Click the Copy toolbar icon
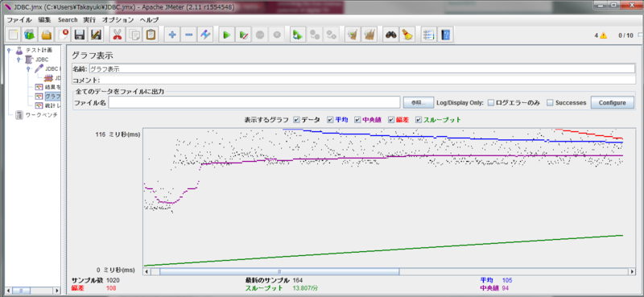The width and height of the screenshot is (644, 297). click(134, 35)
